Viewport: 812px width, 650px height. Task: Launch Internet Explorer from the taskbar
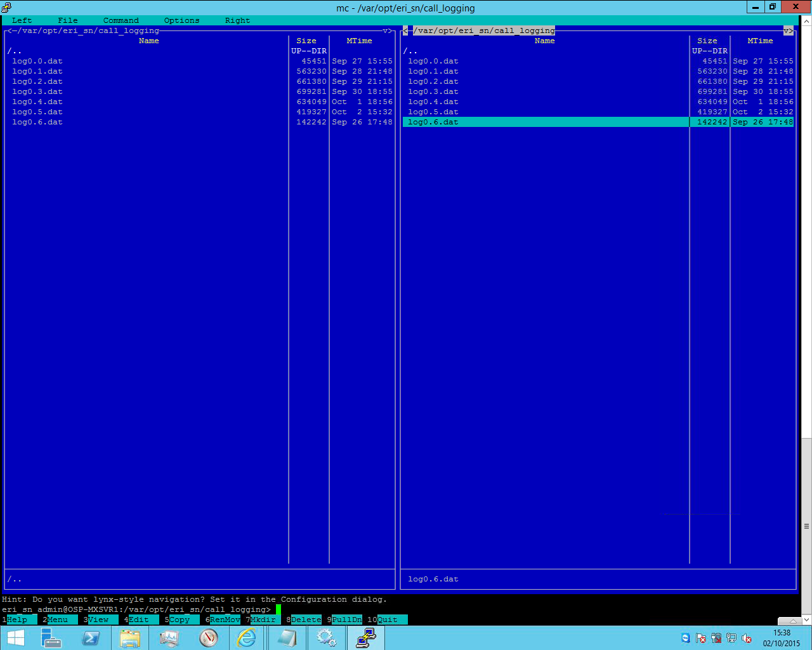click(x=247, y=638)
